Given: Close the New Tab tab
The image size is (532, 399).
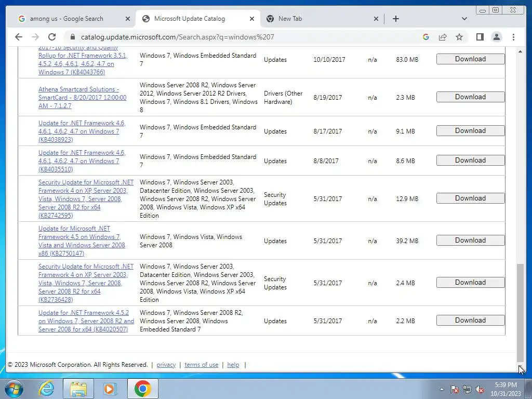Looking at the screenshot, I should (x=376, y=19).
